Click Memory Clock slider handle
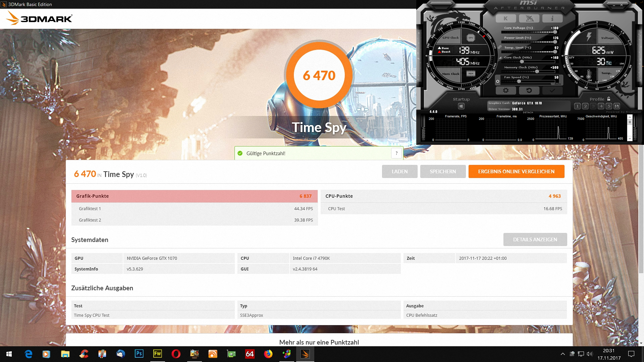The image size is (644, 362). pos(537,71)
